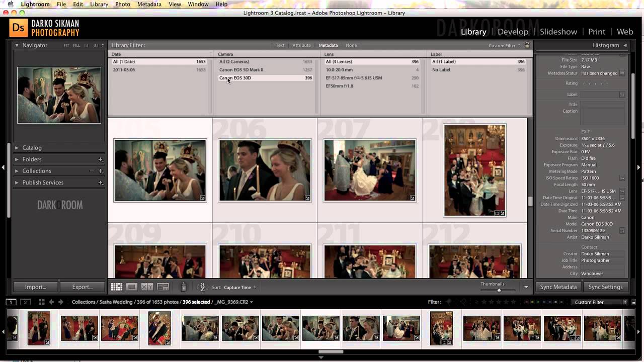Click the Lens field arrow button
The width and height of the screenshot is (644, 362).
[622, 191]
